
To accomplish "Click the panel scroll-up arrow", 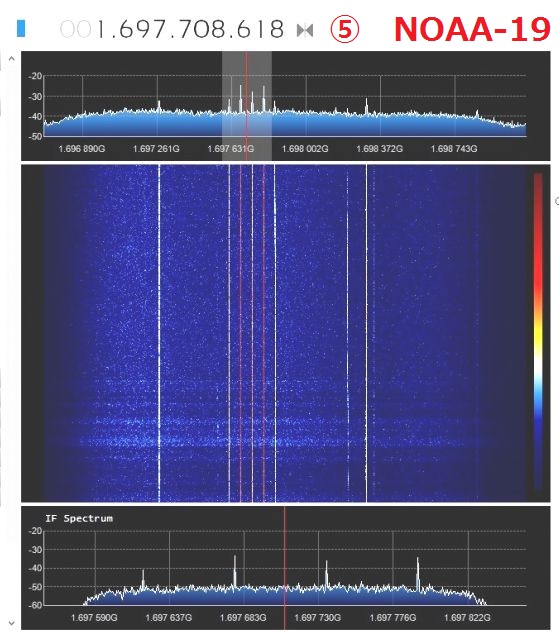I will point(11,59).
